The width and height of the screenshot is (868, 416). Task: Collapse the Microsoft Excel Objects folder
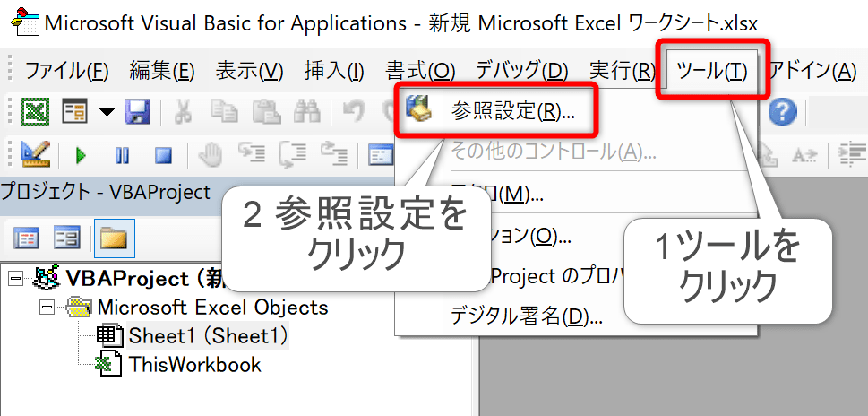46,308
